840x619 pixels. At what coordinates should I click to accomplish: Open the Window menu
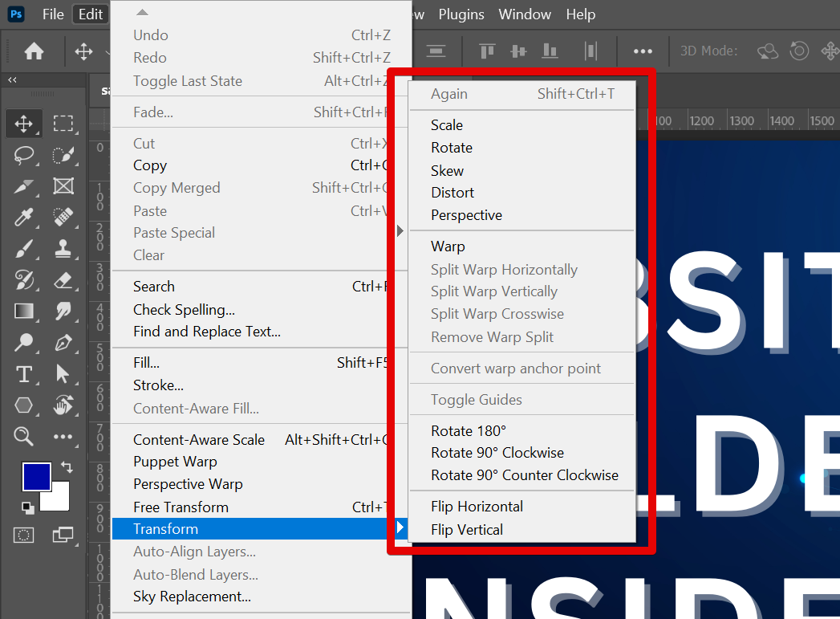click(x=525, y=14)
